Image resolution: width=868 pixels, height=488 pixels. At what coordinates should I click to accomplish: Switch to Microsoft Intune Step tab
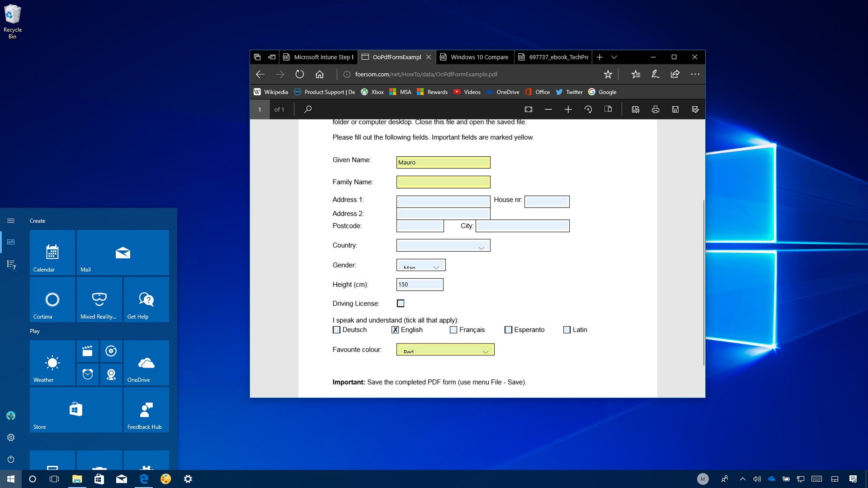318,57
